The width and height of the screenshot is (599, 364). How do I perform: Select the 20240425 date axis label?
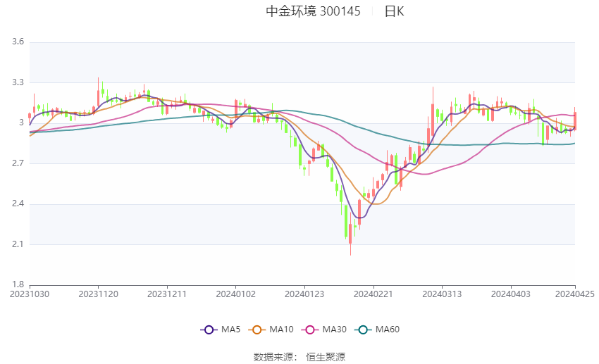[574, 294]
